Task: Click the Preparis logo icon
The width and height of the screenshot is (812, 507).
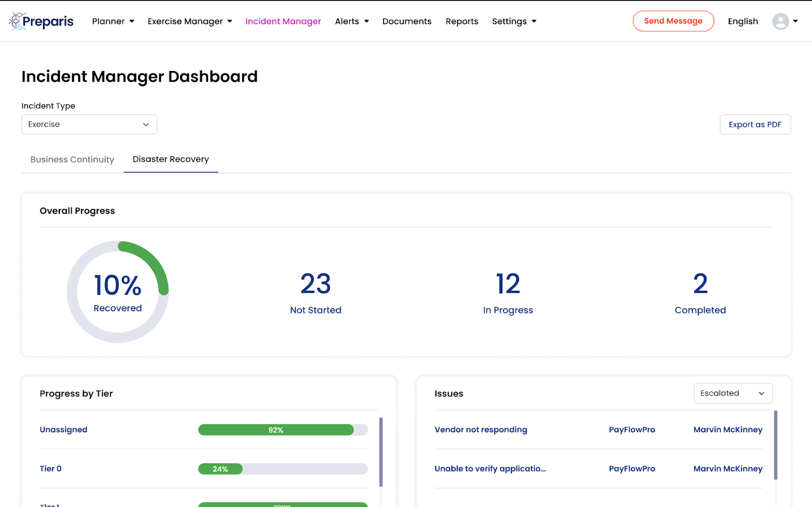Action: (17, 21)
